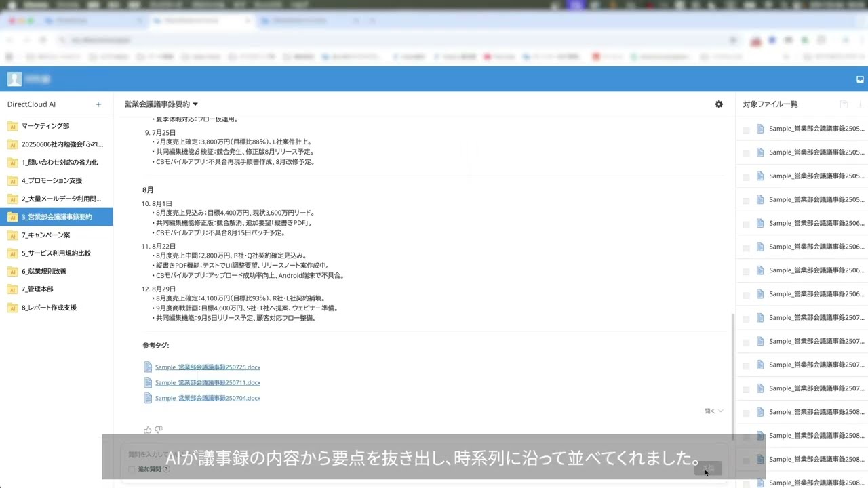The width and height of the screenshot is (868, 488).
Task: Open Sample_営業部会議議事録250711.docx link
Action: (208, 383)
